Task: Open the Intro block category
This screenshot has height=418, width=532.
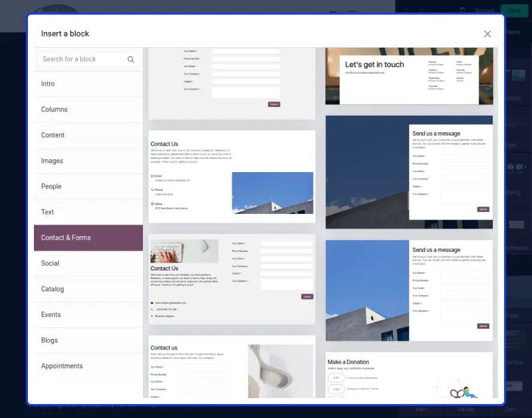Action: coord(88,84)
